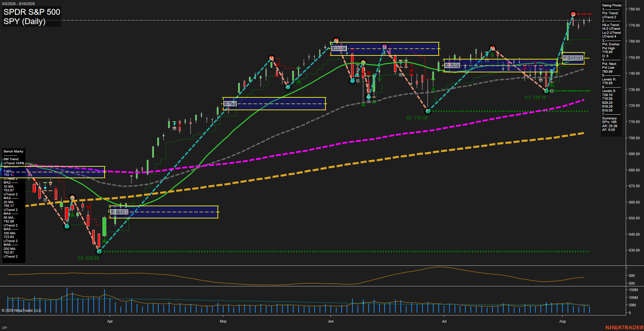644x331 pixels.
Task: Click the AR: 25.39 summary value
Action: coord(609,126)
